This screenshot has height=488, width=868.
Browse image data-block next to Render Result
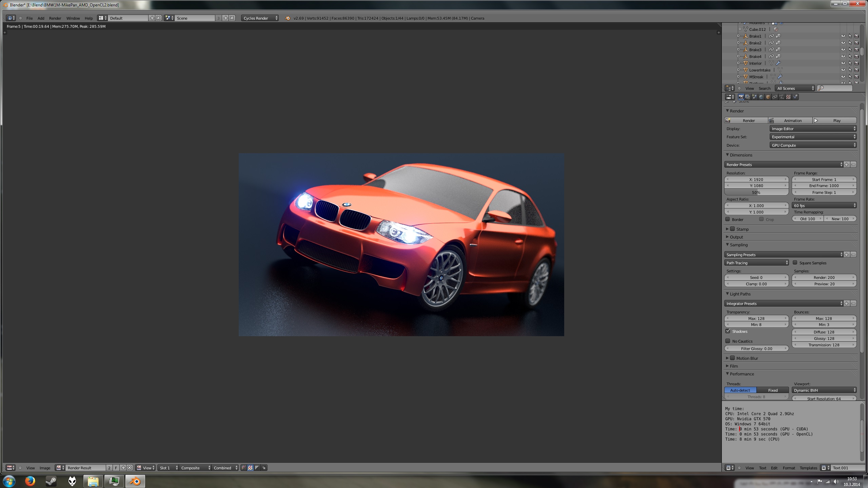point(60,468)
